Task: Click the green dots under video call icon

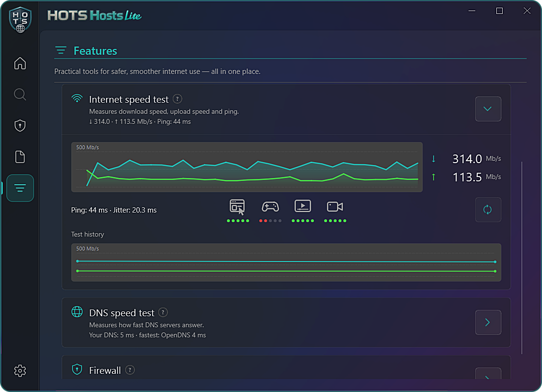Action: pyautogui.click(x=335, y=221)
